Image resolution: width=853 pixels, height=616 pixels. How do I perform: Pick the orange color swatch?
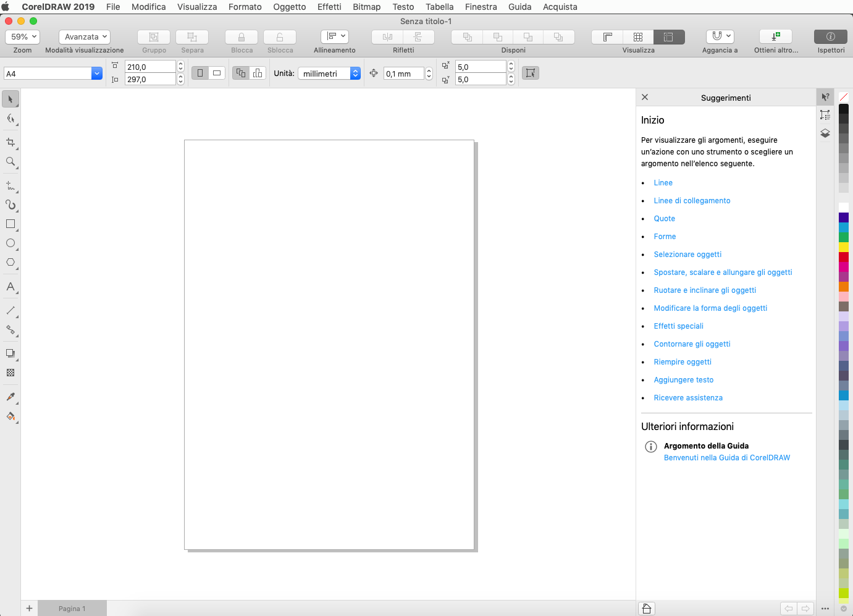click(844, 287)
